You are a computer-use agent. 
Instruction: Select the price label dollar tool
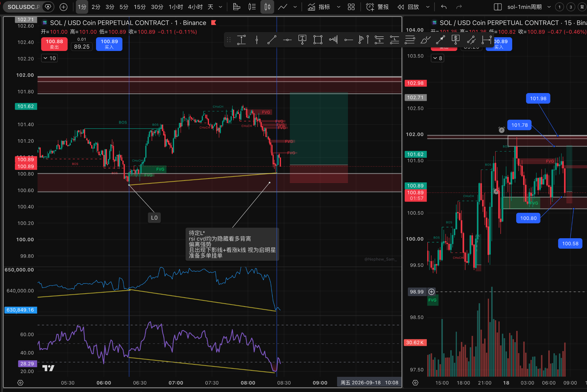455,40
